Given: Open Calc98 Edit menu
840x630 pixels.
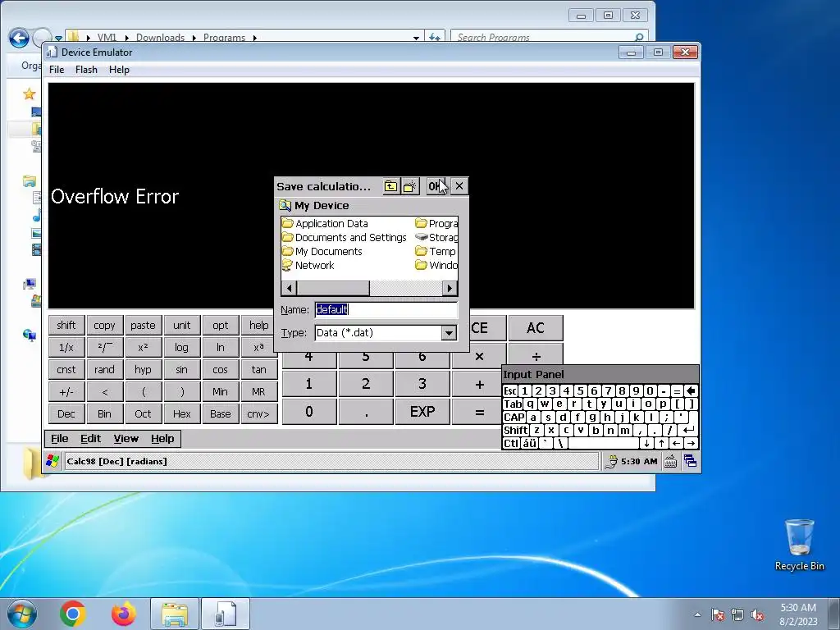Looking at the screenshot, I should 90,439.
